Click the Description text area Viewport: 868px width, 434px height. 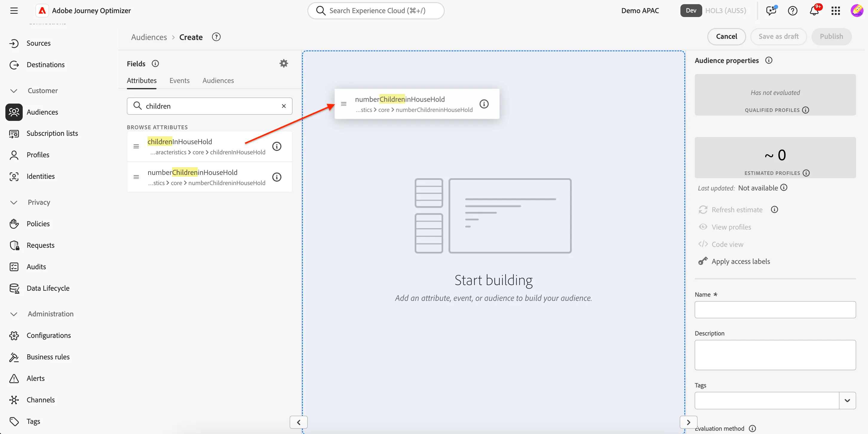click(x=775, y=355)
